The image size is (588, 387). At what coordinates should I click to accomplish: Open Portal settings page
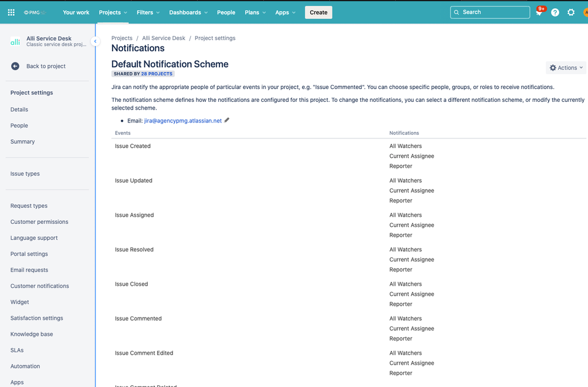29,254
